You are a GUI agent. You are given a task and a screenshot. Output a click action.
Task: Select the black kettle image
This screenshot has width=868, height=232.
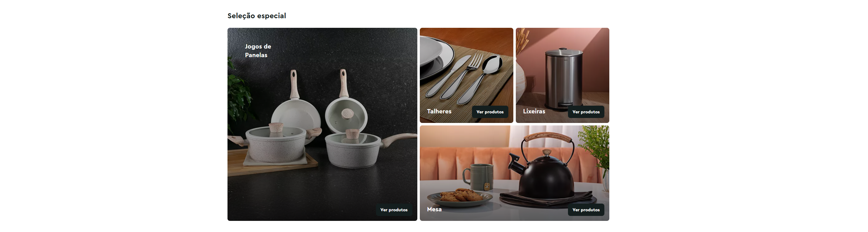click(515, 173)
